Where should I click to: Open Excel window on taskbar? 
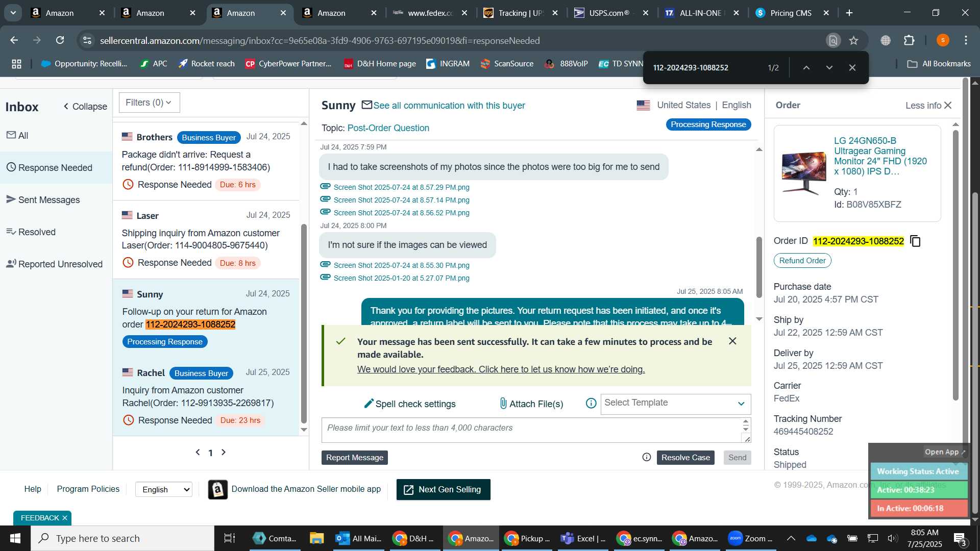coord(583,538)
